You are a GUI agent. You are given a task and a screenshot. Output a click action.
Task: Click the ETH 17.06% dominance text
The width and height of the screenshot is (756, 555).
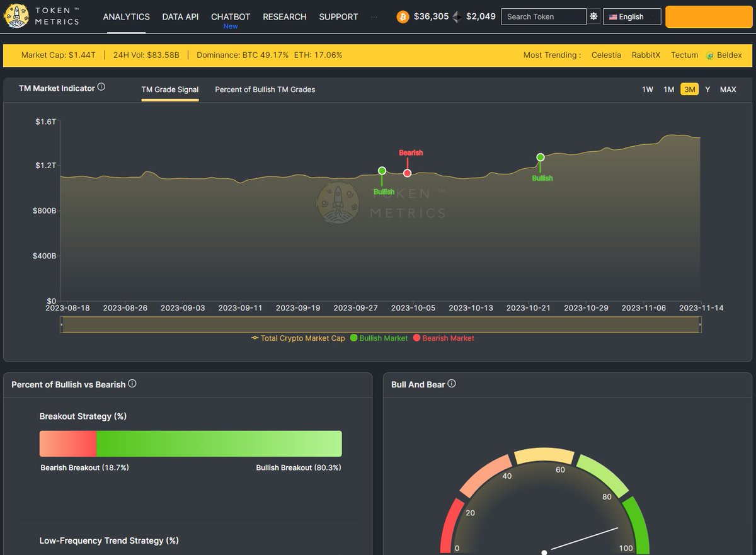pos(318,55)
